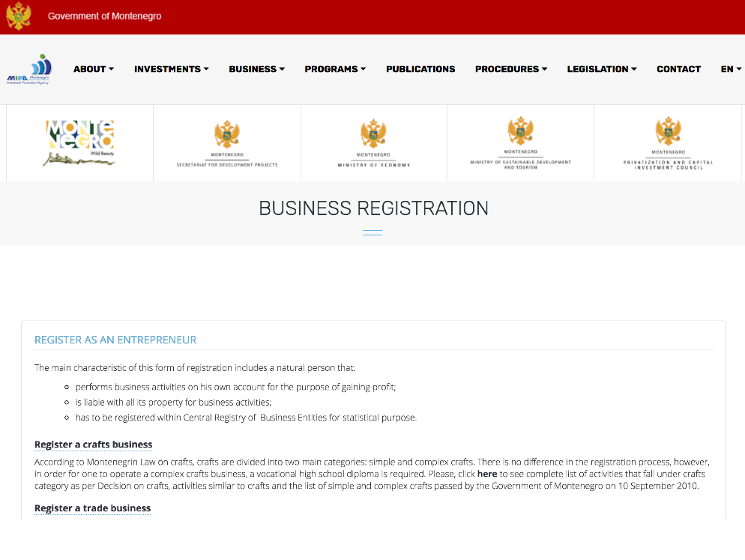Click the Government of Montenegro link
Screen dimensions: 745x560
[x=104, y=16]
